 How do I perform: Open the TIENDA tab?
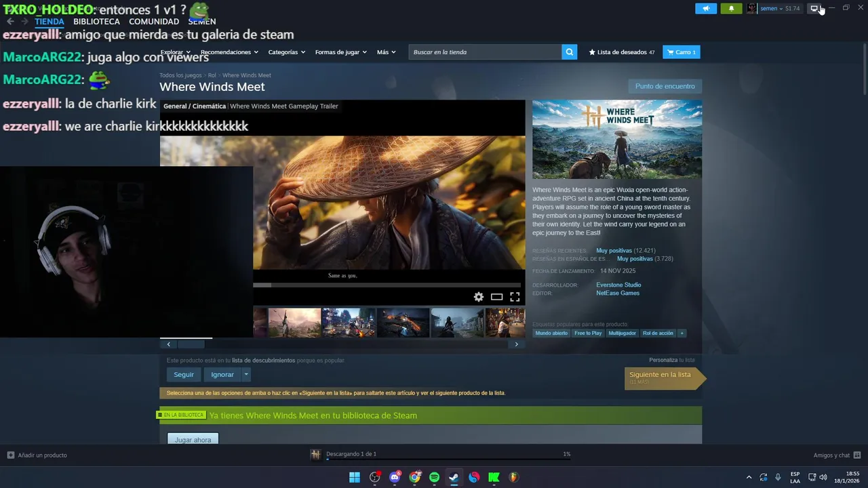(x=50, y=22)
